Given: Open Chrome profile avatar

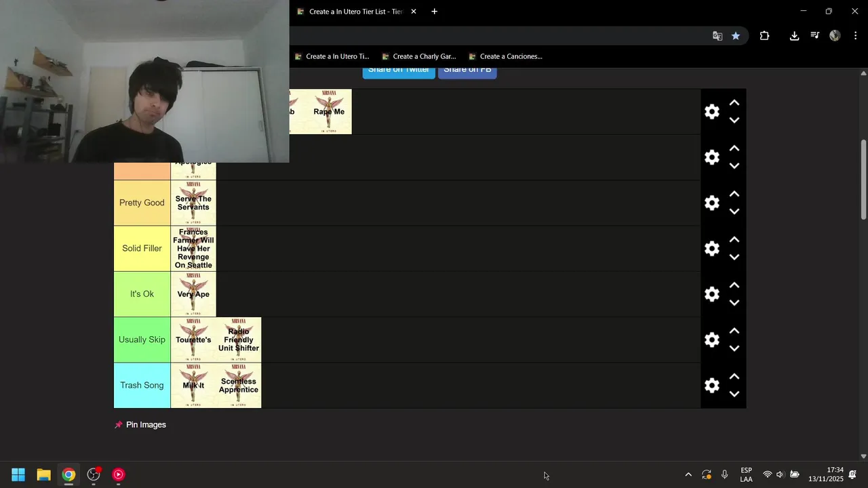Looking at the screenshot, I should (x=835, y=36).
